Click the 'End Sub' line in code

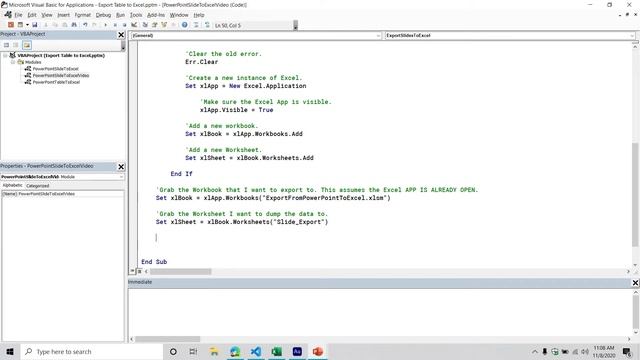tap(154, 262)
